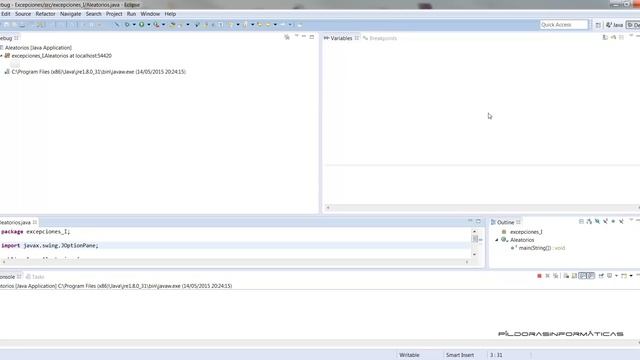The height and width of the screenshot is (360, 640).
Task: Click the red Terminate button in Console
Action: pyautogui.click(x=539, y=276)
